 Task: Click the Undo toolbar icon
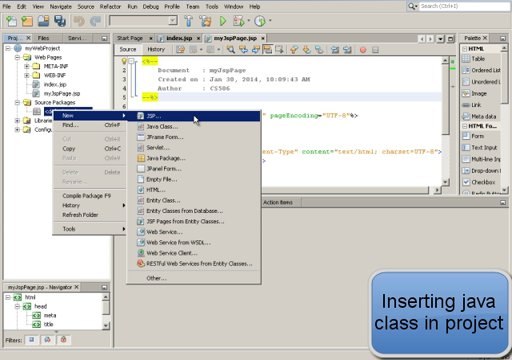(x=79, y=21)
